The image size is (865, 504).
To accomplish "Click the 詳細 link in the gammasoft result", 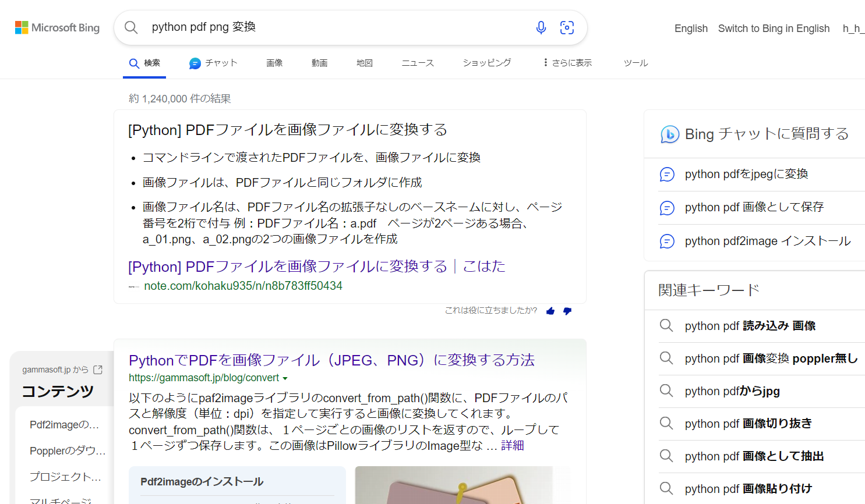I will click(x=513, y=445).
